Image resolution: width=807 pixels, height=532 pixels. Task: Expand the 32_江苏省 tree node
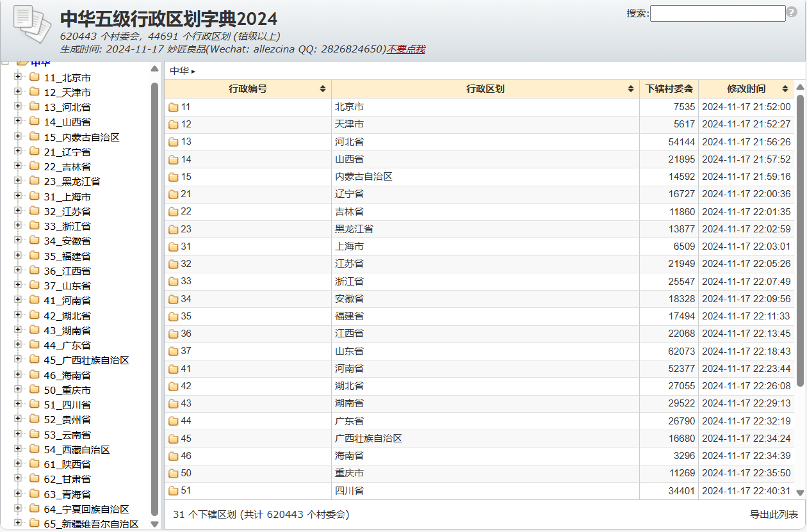(x=18, y=211)
